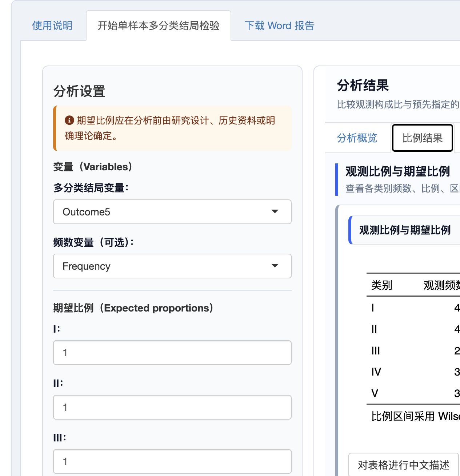Click the table row labeled IV
Viewport: 460px width, 476px height.
pos(413,372)
